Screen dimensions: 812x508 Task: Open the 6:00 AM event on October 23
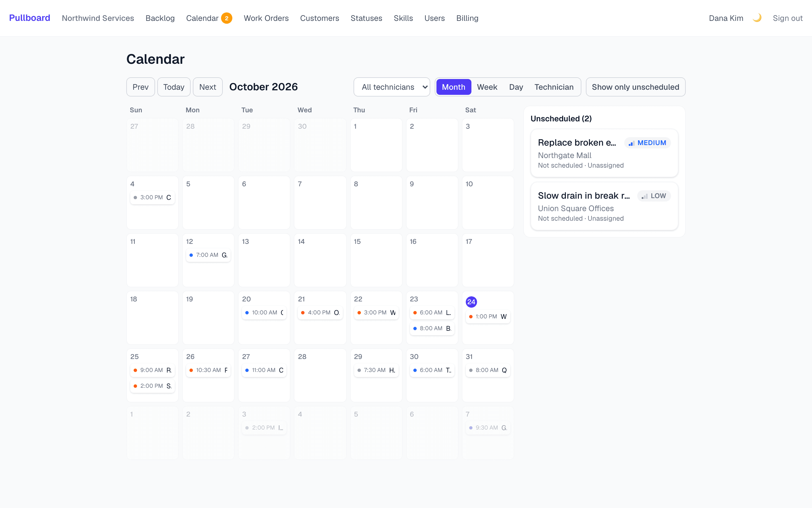click(432, 312)
